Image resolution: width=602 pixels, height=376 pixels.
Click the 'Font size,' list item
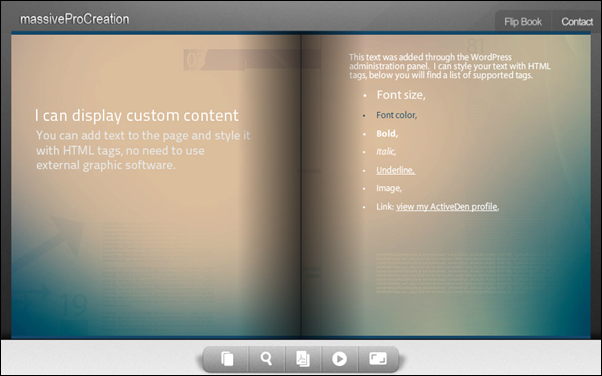click(x=401, y=95)
